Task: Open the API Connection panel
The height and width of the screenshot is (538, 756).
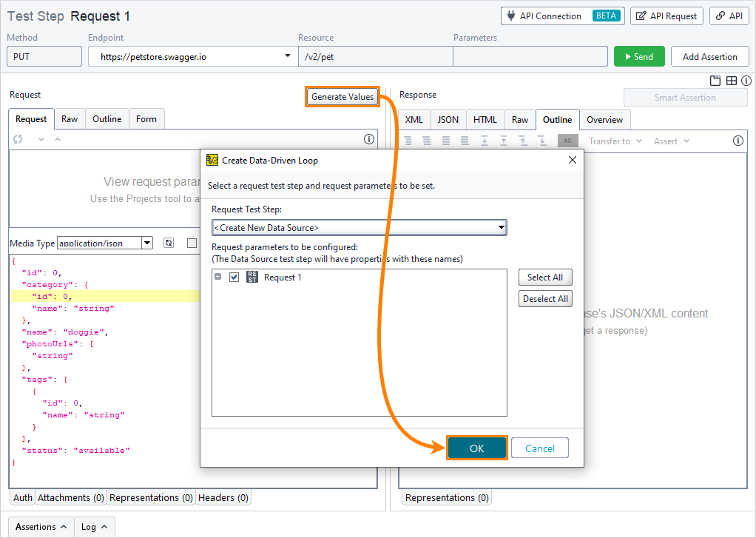Action: click(562, 16)
